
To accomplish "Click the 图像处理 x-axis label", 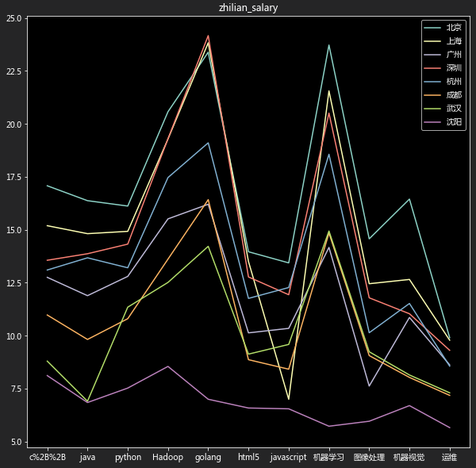I will point(369,457).
